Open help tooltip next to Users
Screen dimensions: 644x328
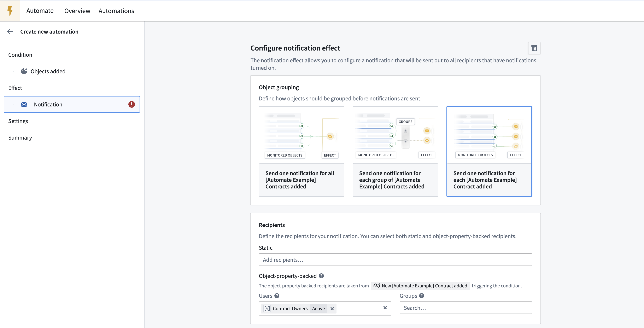(276, 296)
